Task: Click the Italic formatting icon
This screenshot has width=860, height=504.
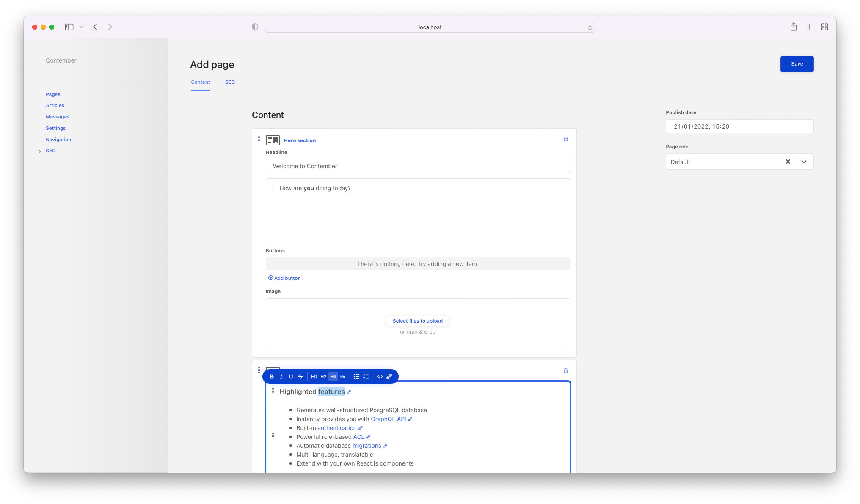Action: coord(282,376)
